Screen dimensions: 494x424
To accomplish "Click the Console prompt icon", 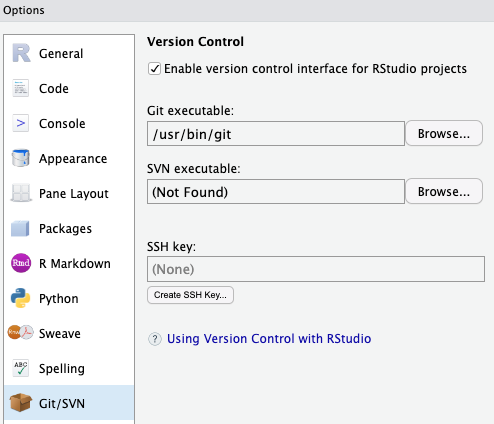I will click(21, 123).
